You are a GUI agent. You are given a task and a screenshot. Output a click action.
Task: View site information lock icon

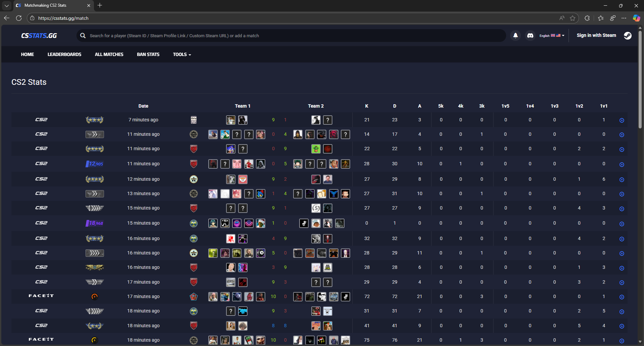click(32, 18)
